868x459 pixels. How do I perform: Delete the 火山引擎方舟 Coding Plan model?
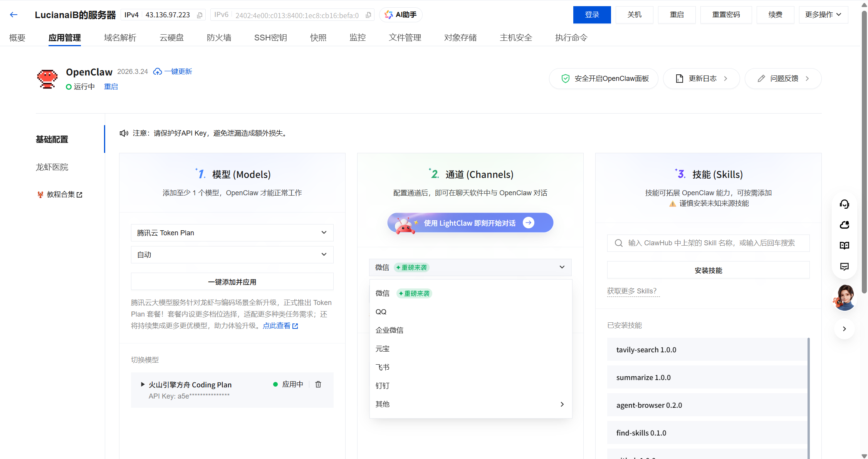(x=318, y=384)
